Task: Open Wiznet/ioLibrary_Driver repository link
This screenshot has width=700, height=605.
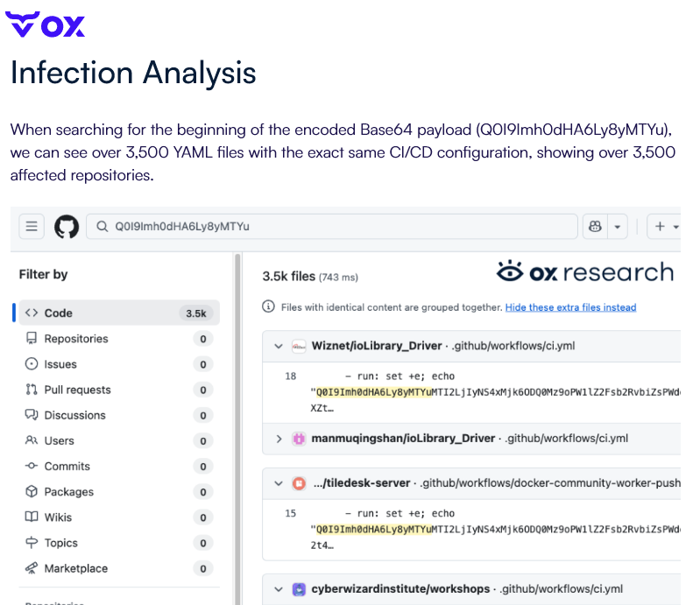Action: click(x=377, y=346)
